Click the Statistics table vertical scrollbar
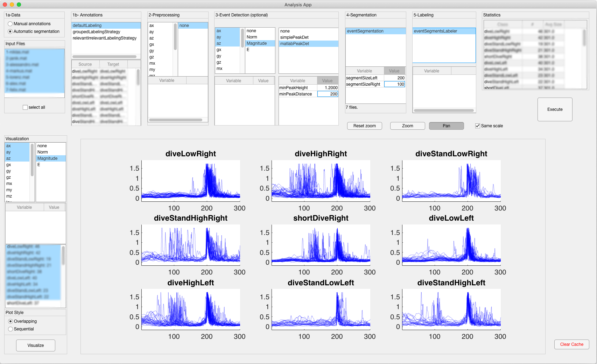The image size is (597, 364). point(584,38)
